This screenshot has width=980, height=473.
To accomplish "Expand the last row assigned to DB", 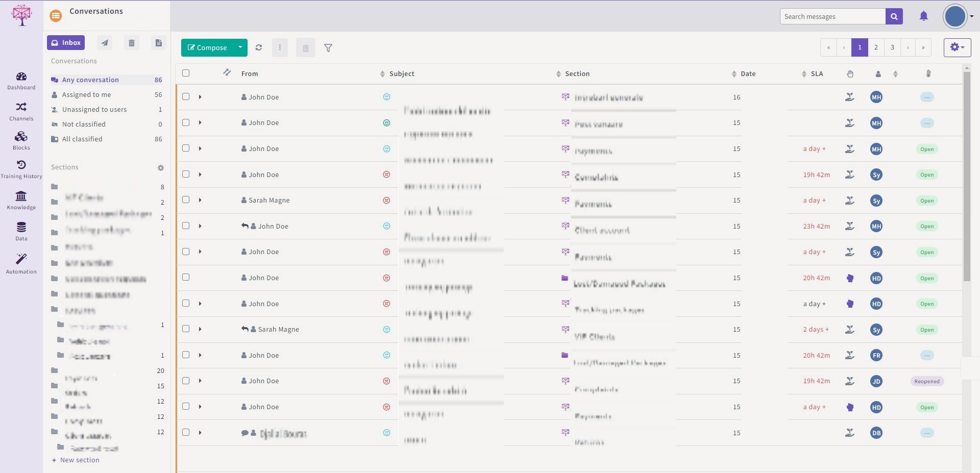I will pyautogui.click(x=200, y=433).
